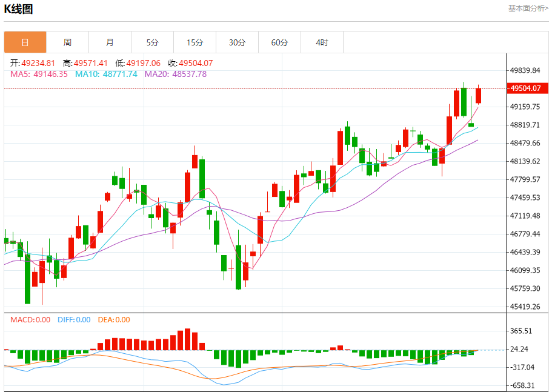Click the tallest red MACD histogram bar
Image resolution: width=552 pixels, height=392 pixels.
click(187, 339)
